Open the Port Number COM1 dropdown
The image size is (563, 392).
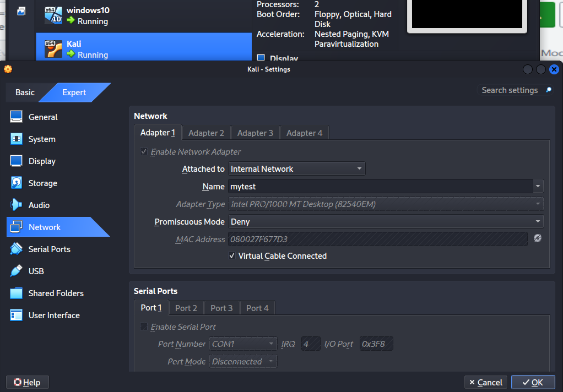pos(243,344)
